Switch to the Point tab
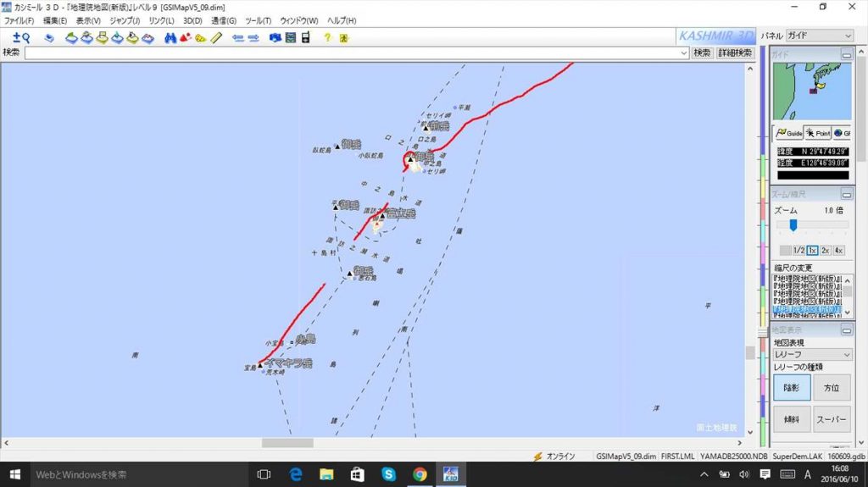This screenshot has width=868, height=487. coord(818,133)
